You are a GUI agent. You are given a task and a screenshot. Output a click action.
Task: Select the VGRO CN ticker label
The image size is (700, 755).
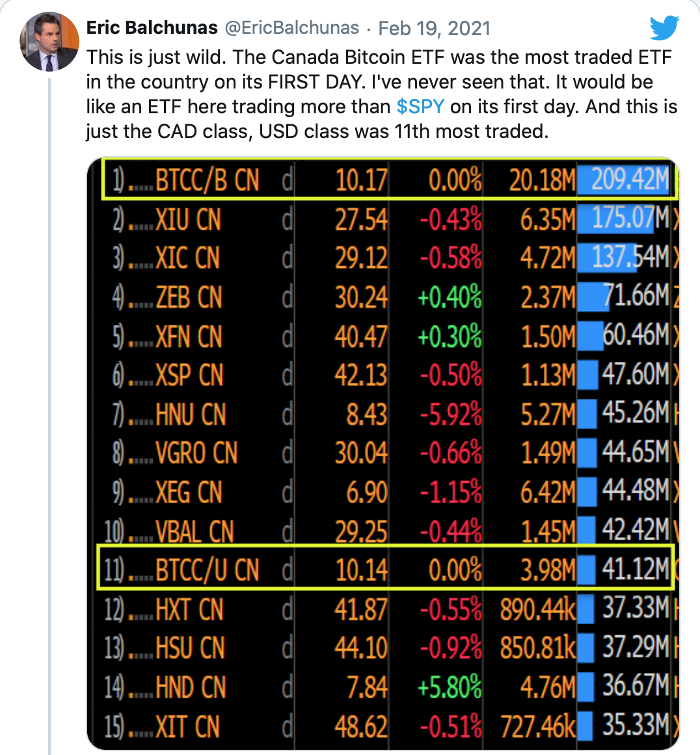click(x=196, y=453)
